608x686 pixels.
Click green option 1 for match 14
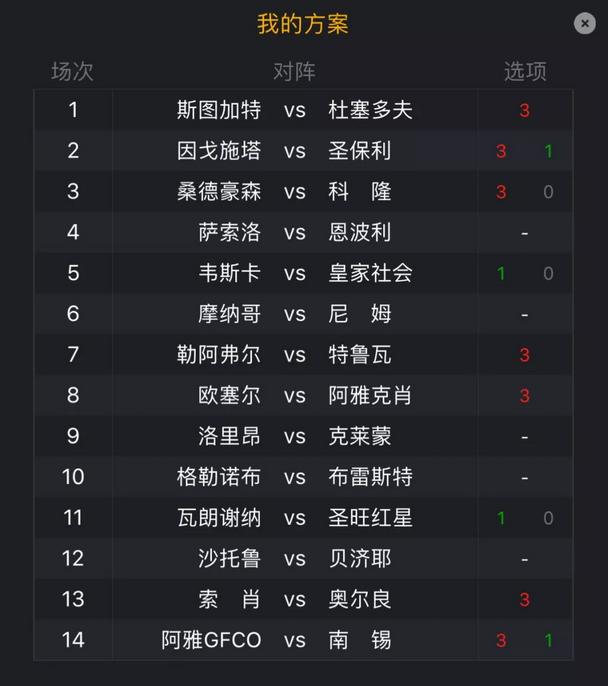[549, 640]
